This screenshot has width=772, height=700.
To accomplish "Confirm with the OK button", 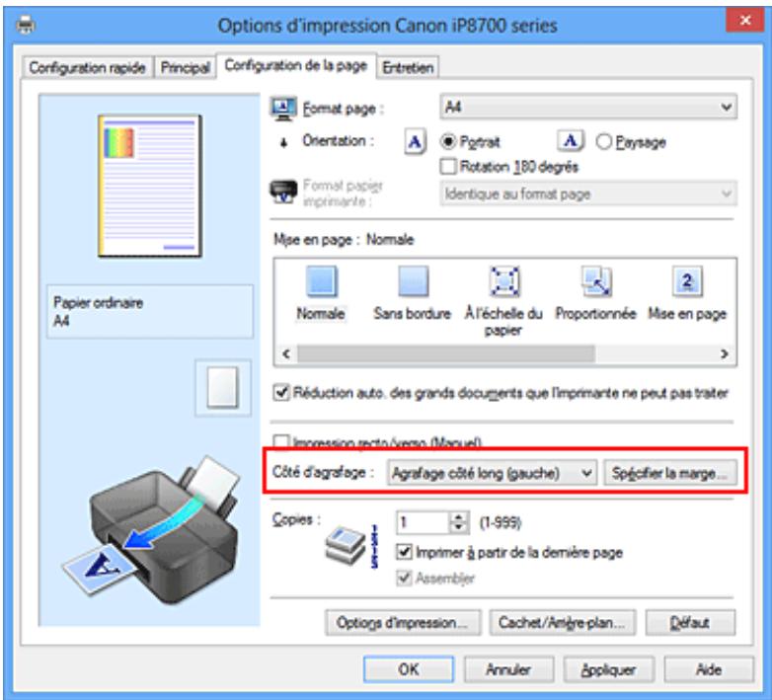I will [x=409, y=669].
